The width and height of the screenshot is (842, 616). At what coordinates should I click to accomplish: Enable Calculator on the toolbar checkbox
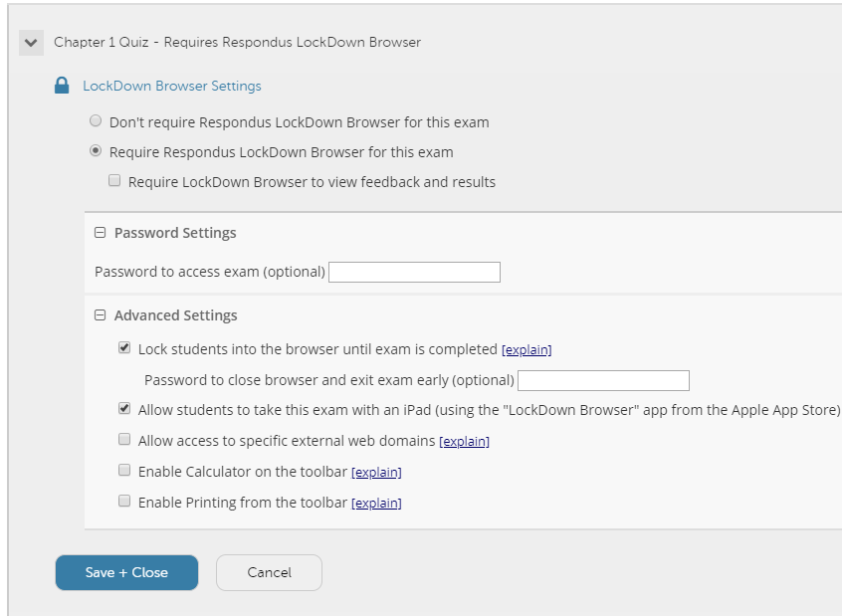124,470
